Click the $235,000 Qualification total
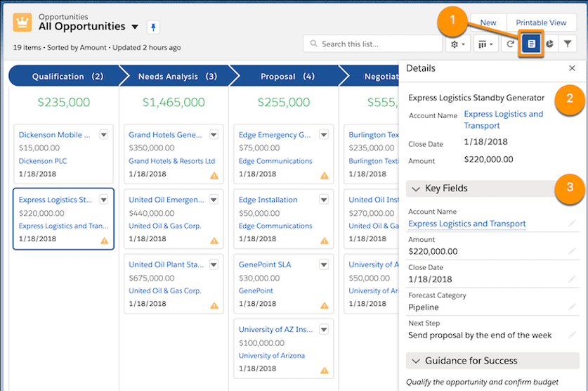Image resolution: width=588 pixels, height=391 pixels. (64, 102)
